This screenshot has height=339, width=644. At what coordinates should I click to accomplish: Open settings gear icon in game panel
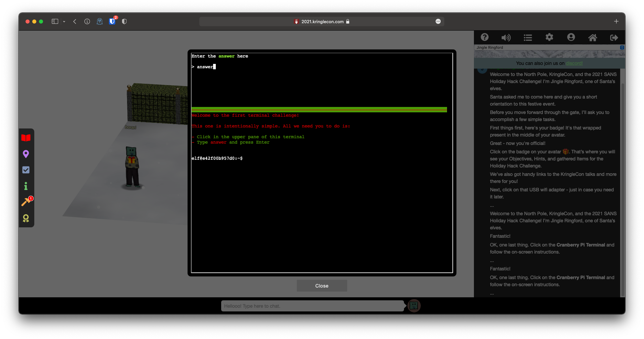549,37
